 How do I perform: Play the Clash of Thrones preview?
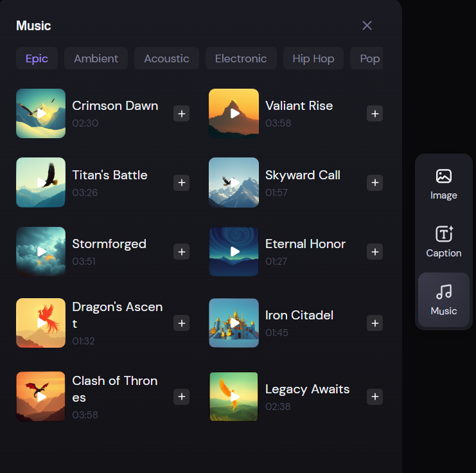click(x=41, y=397)
